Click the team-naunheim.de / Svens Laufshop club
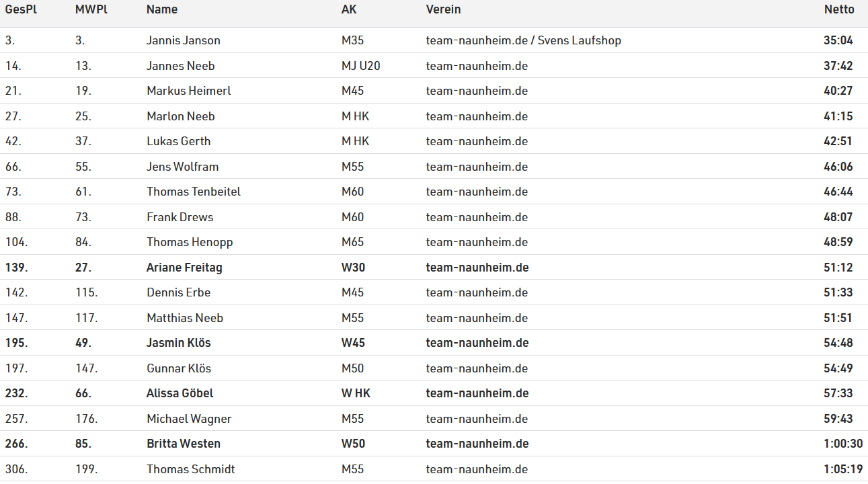Screen dimensions: 868x484 coord(524,40)
